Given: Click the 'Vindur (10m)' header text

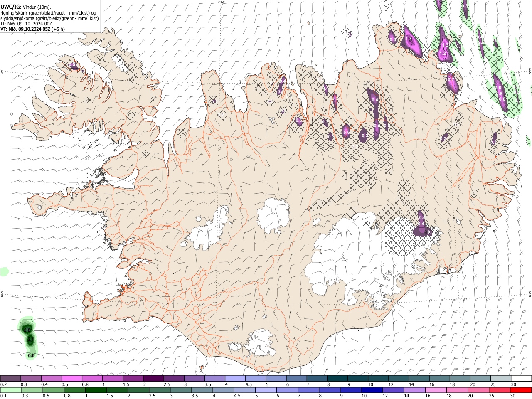Looking at the screenshot, I should pyautogui.click(x=36, y=7).
